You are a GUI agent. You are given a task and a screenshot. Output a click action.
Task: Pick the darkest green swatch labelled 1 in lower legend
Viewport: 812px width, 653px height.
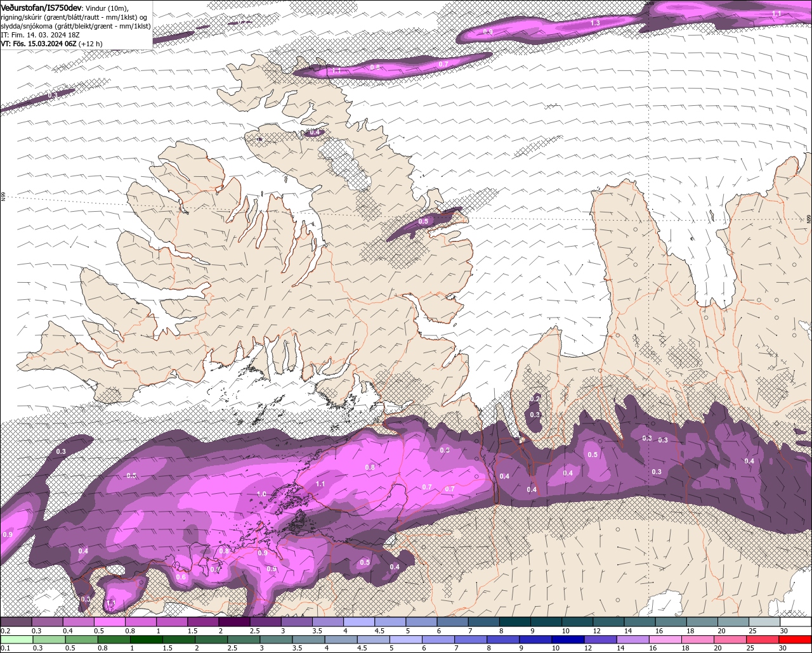(147, 639)
